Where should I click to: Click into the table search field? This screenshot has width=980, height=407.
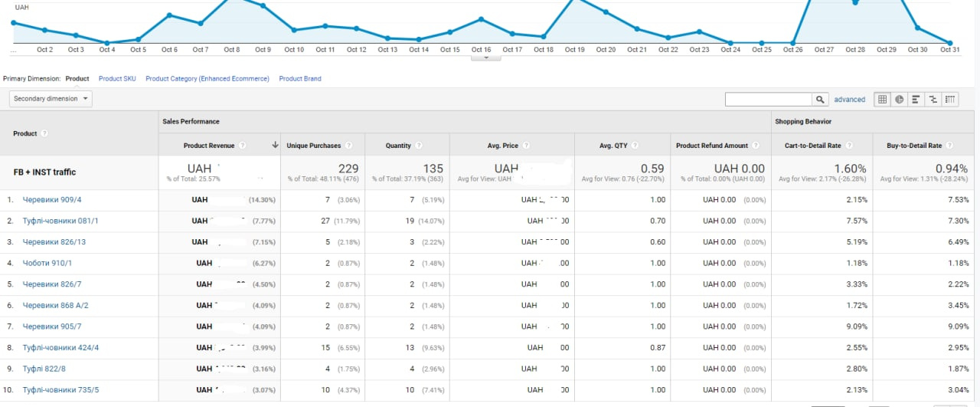pos(768,100)
